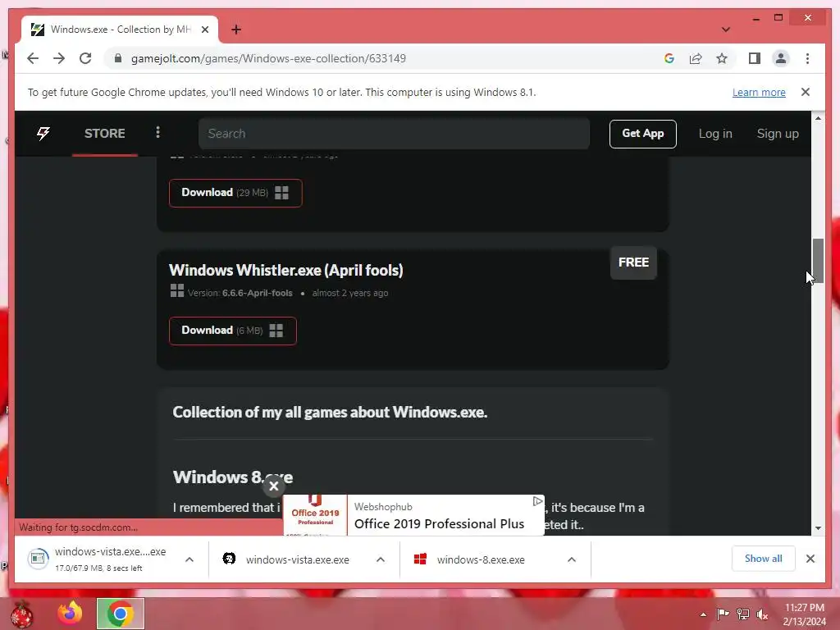This screenshot has height=630, width=840.
Task: Open the STORE tab
Action: [104, 134]
